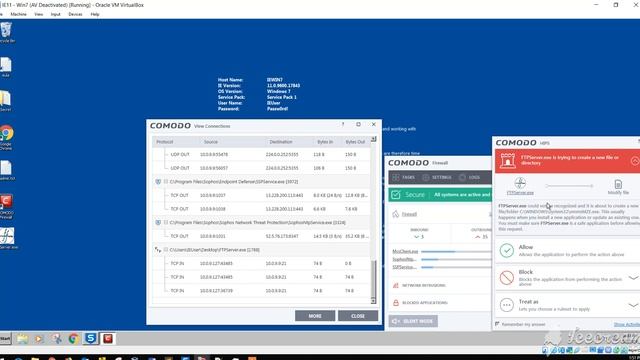Click the shield icon beside SSPService.exe row
This screenshot has height=360, width=640.
coord(158,182)
